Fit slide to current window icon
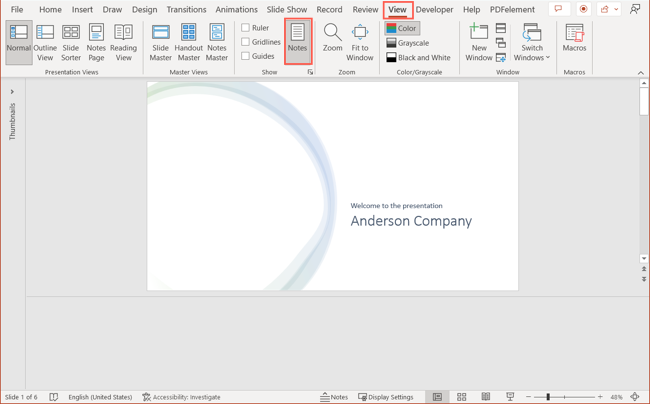650x404 pixels. [635, 397]
